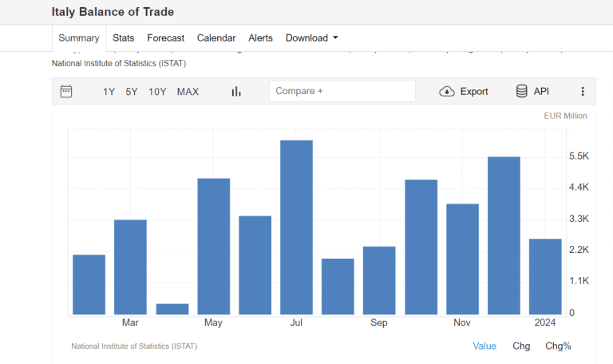Click the tallest bar for July
This screenshot has height=364, width=613.
(296, 227)
